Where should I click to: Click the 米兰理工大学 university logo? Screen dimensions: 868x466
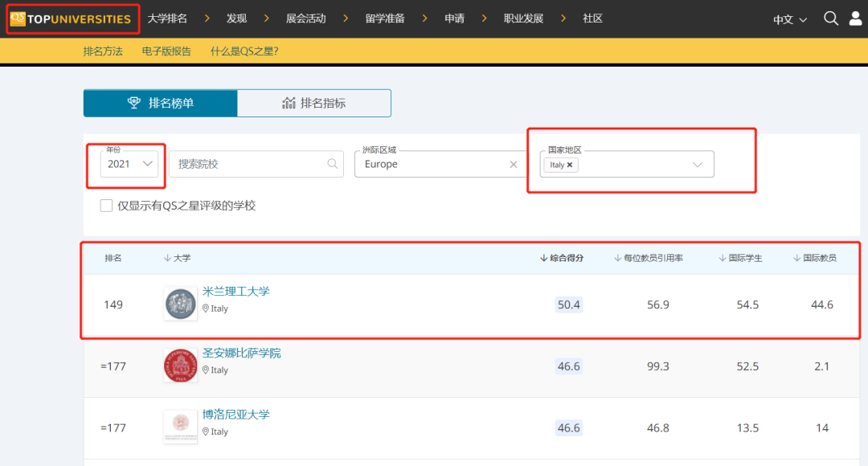(181, 304)
